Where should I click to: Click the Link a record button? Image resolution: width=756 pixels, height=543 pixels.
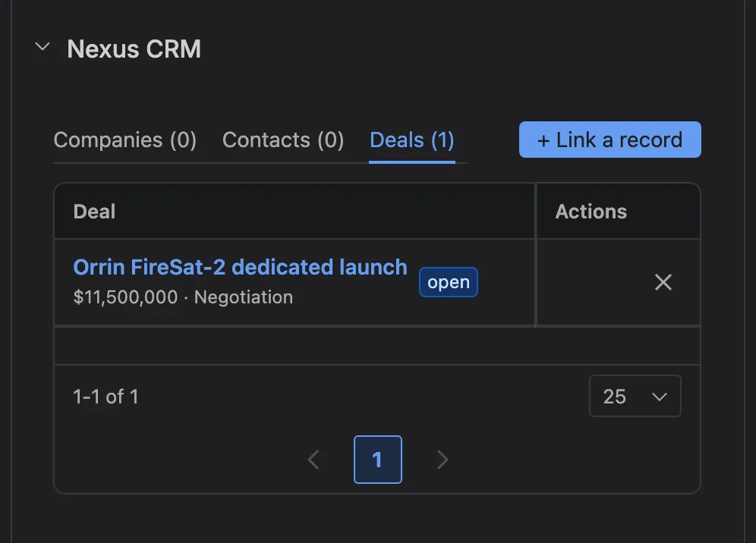tap(610, 140)
